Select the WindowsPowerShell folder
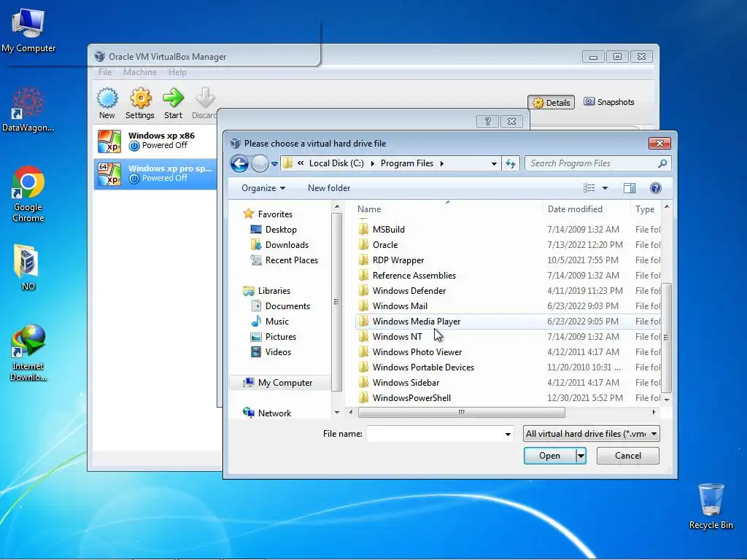 [508, 398]
